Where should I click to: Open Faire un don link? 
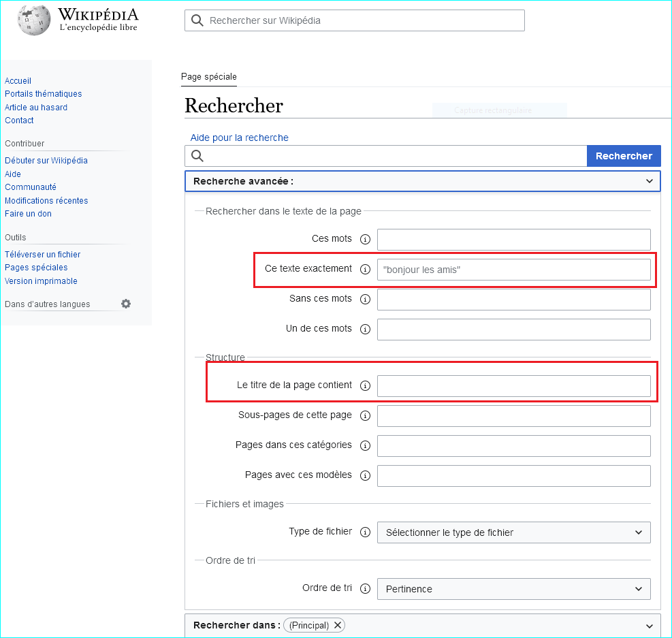point(29,214)
